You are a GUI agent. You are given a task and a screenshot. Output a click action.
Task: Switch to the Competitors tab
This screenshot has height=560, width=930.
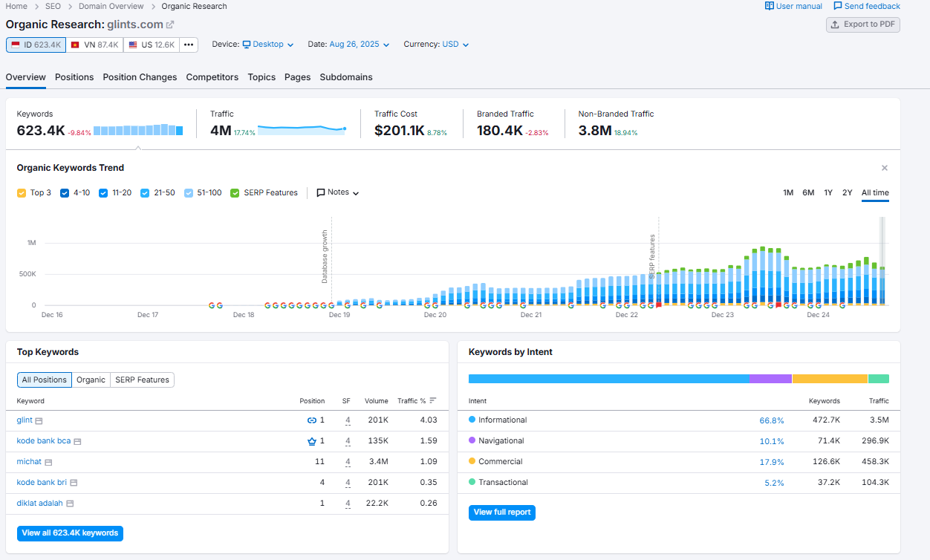[x=212, y=76]
